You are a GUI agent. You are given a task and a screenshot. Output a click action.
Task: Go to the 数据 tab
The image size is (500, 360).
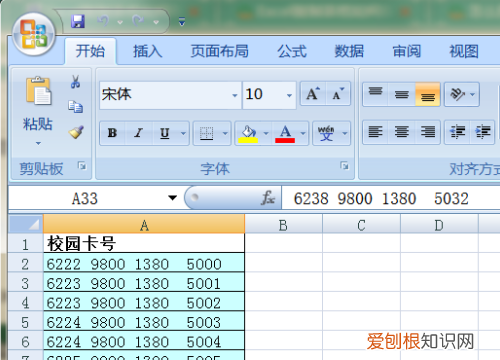tap(349, 51)
